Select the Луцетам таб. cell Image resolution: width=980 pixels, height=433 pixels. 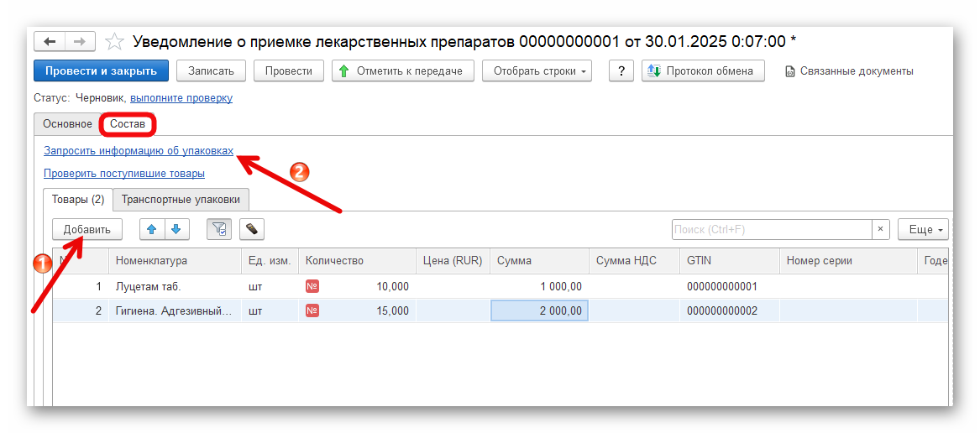point(175,287)
